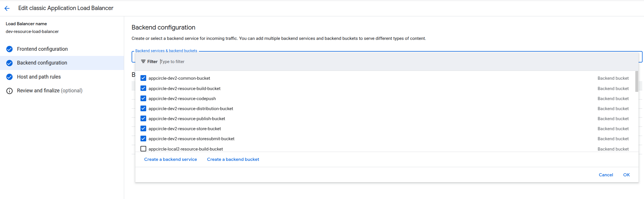Uncheck appcircle-dev2-resource-store-bucket checkbox
Viewport: 644px width, 199px height.
(143, 128)
